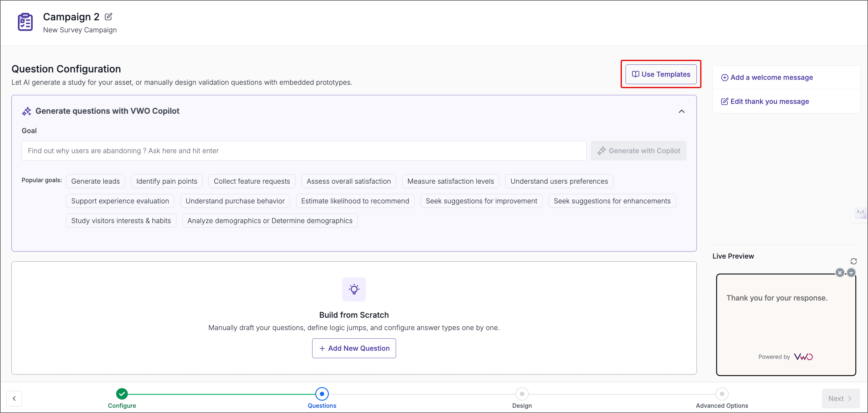Refresh the Live Preview
Screen dimensions: 868x413
854,261
